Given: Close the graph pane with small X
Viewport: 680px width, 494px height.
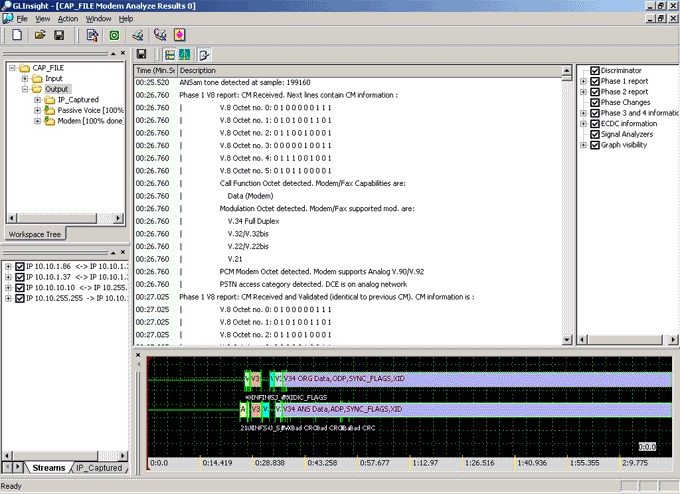Looking at the screenshot, I should click(138, 355).
